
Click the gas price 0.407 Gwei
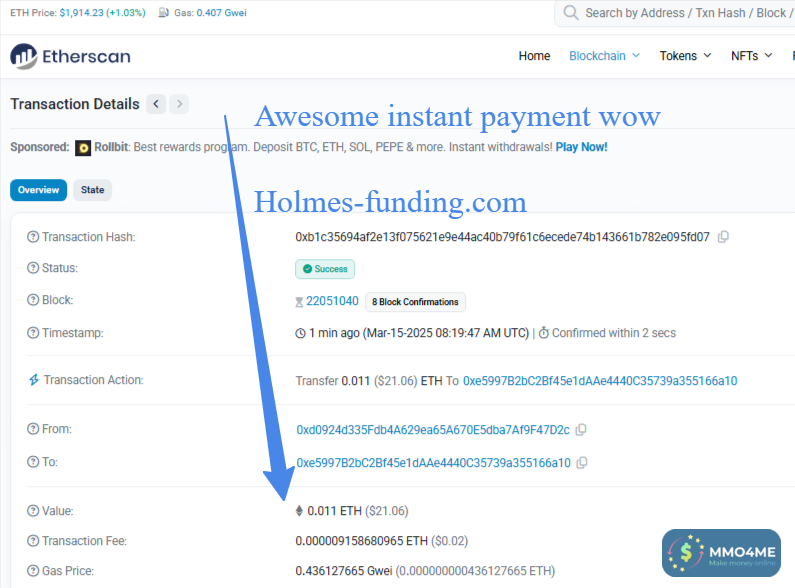pyautogui.click(x=222, y=13)
